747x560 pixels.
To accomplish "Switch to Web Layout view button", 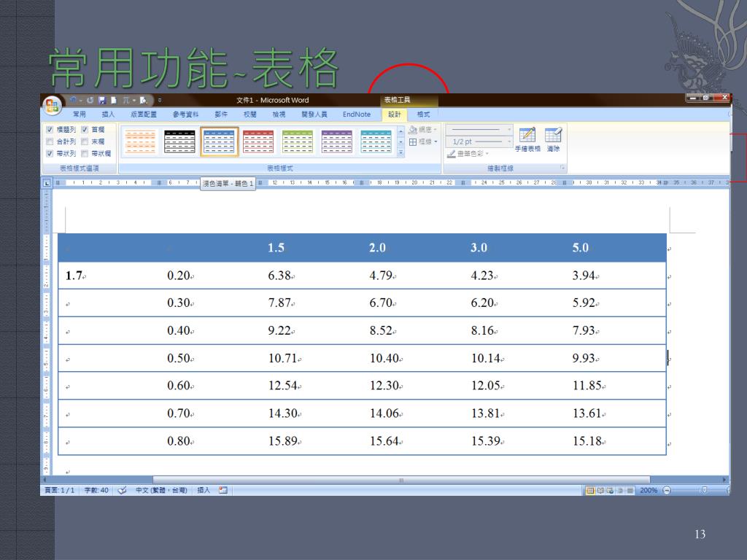I will (611, 490).
